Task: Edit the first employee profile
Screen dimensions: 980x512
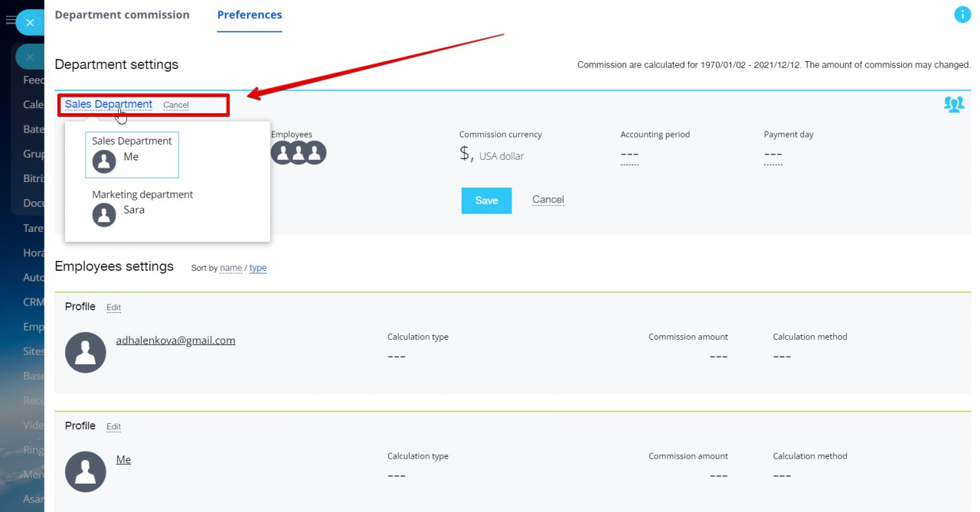Action: pos(113,308)
